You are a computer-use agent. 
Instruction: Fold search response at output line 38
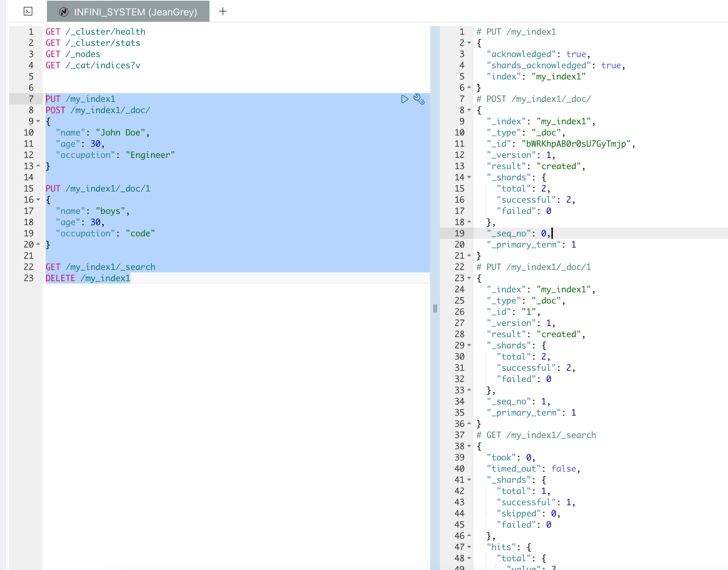[x=469, y=446]
